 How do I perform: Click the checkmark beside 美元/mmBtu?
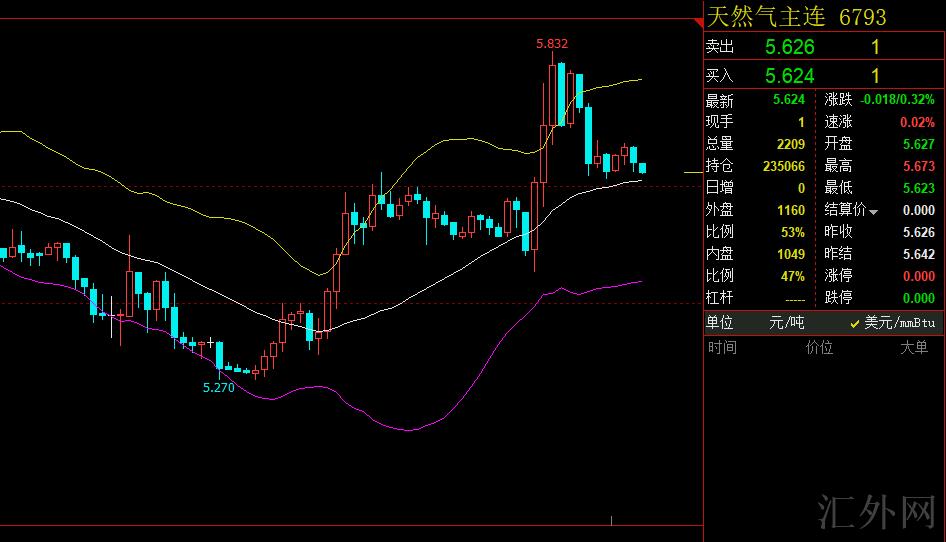pos(855,323)
